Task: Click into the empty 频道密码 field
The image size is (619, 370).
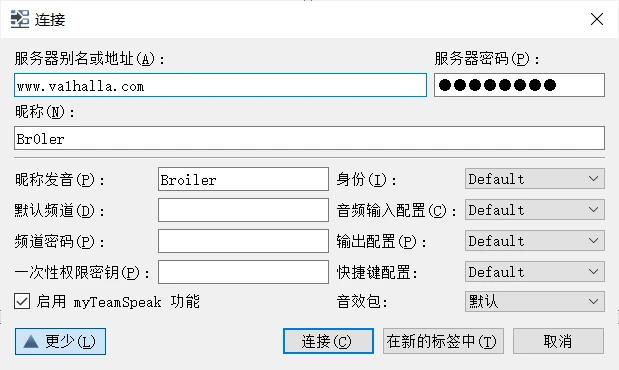Action: [243, 240]
